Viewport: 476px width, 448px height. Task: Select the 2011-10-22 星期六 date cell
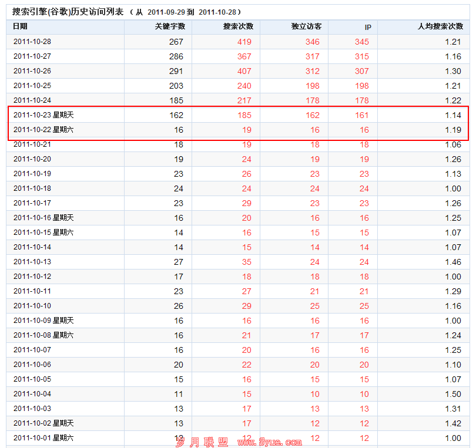(x=43, y=130)
